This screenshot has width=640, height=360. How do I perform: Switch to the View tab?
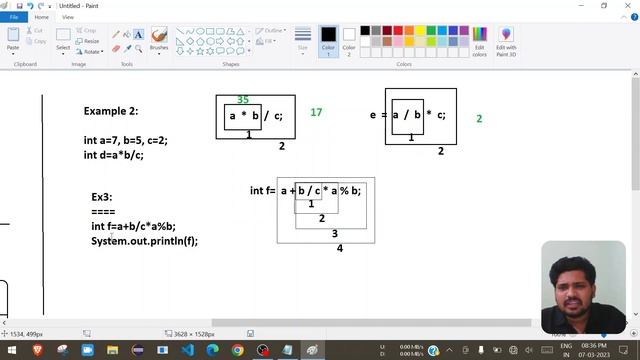(68, 17)
